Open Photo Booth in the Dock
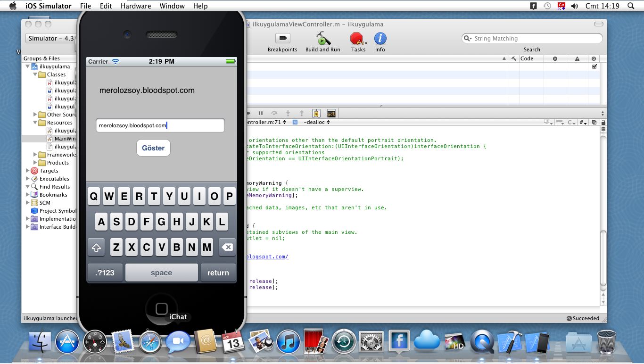The height and width of the screenshot is (364, 644). [316, 341]
